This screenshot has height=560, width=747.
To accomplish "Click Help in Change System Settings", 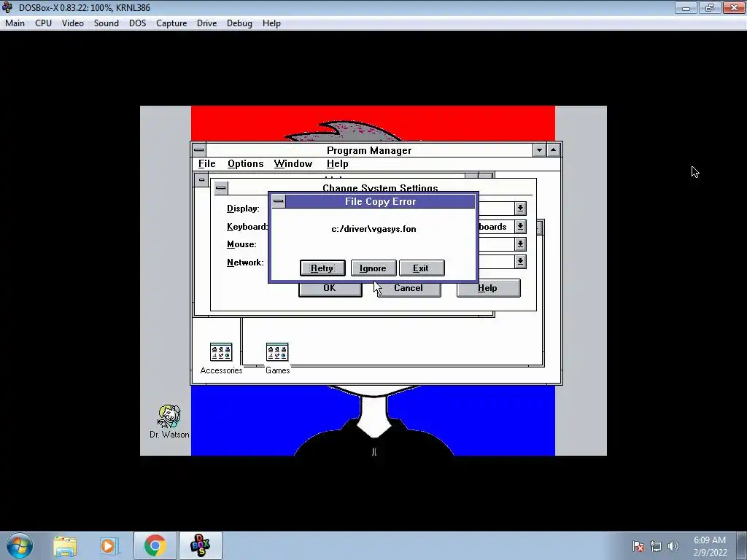I will [x=488, y=288].
